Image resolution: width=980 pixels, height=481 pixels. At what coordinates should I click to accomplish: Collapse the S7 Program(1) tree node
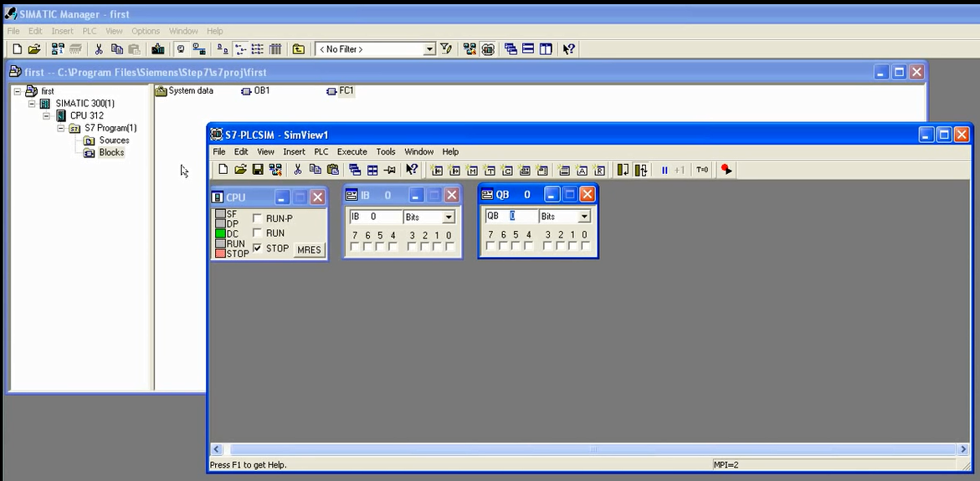click(60, 128)
